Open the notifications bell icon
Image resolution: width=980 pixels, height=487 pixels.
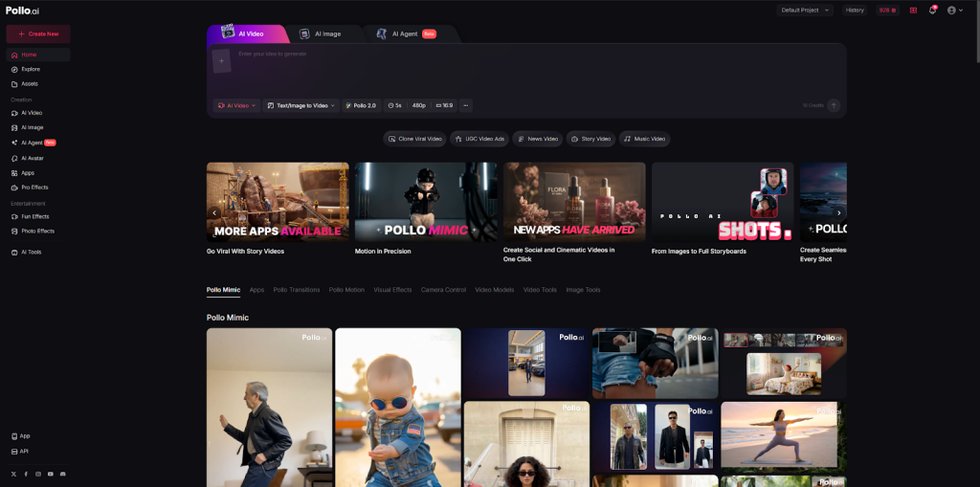(932, 10)
